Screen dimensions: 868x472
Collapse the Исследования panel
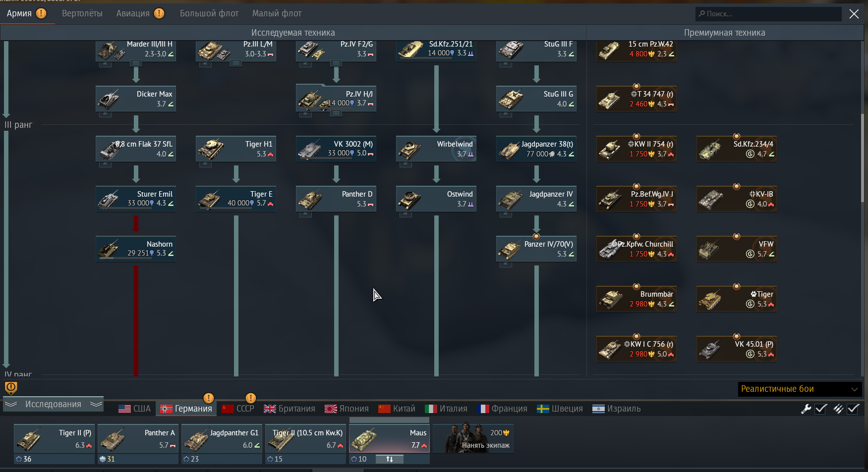pos(54,404)
